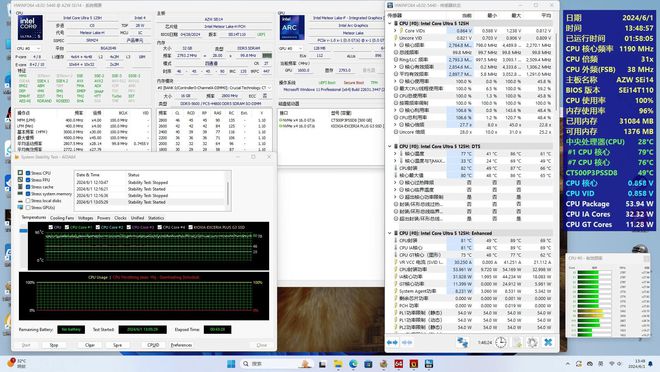Open the CPU #0 selector dropdown
Screen dimensions: 660x372
point(28,48)
